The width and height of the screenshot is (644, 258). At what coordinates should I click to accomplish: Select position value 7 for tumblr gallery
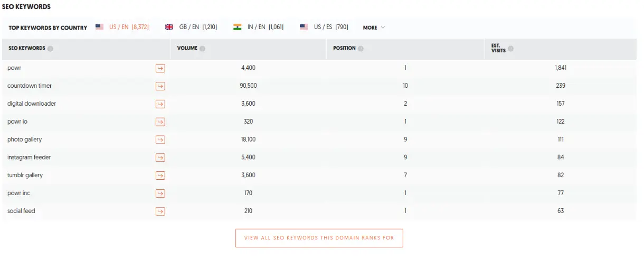tap(405, 175)
